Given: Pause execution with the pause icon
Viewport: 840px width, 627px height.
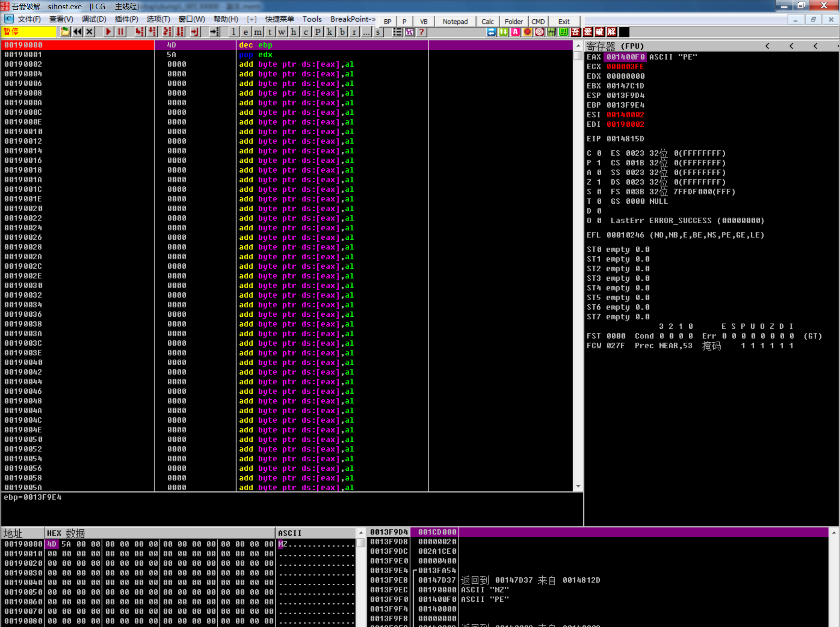Looking at the screenshot, I should click(x=120, y=32).
